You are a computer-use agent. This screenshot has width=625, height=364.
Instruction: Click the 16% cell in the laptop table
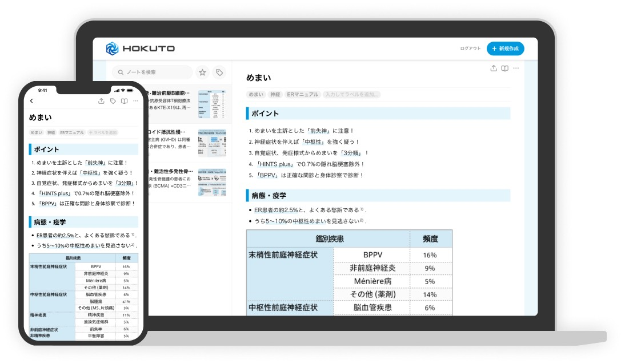431,255
